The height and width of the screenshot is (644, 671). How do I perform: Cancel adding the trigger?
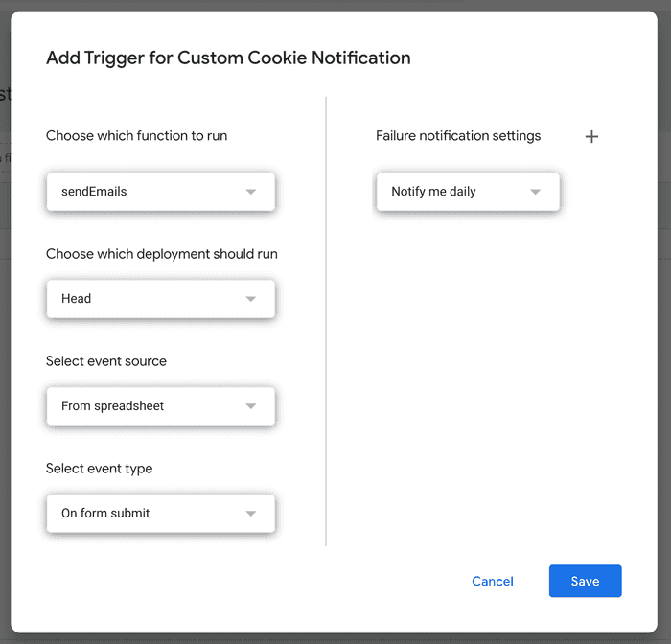[x=493, y=581]
